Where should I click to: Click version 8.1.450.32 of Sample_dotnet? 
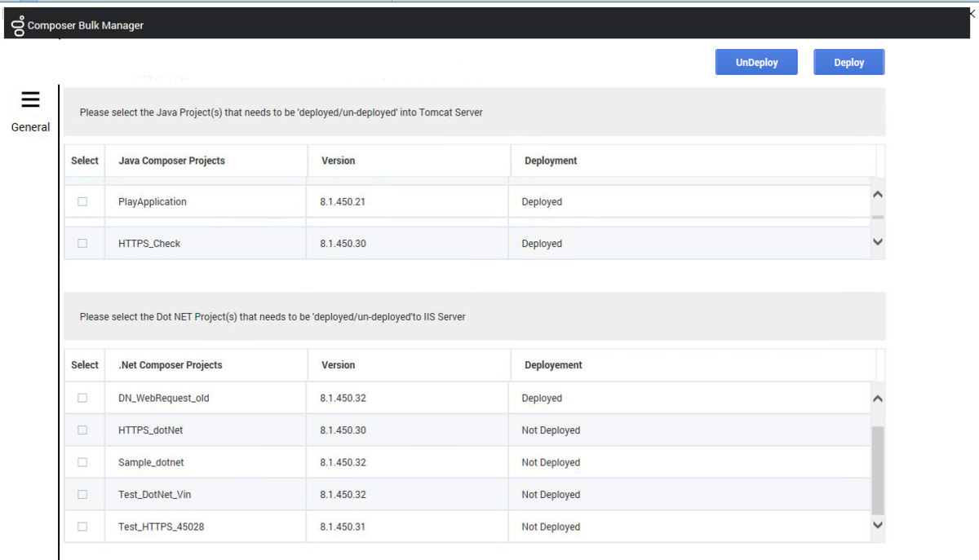[343, 463]
